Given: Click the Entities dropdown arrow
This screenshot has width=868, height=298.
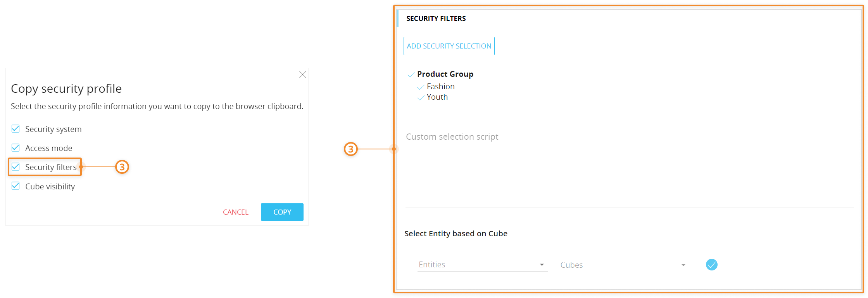Looking at the screenshot, I should tap(542, 265).
